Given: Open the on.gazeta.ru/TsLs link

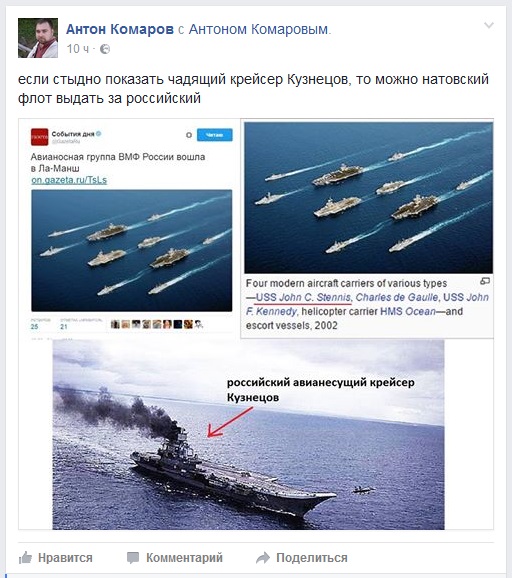Looking at the screenshot, I should pyautogui.click(x=69, y=180).
